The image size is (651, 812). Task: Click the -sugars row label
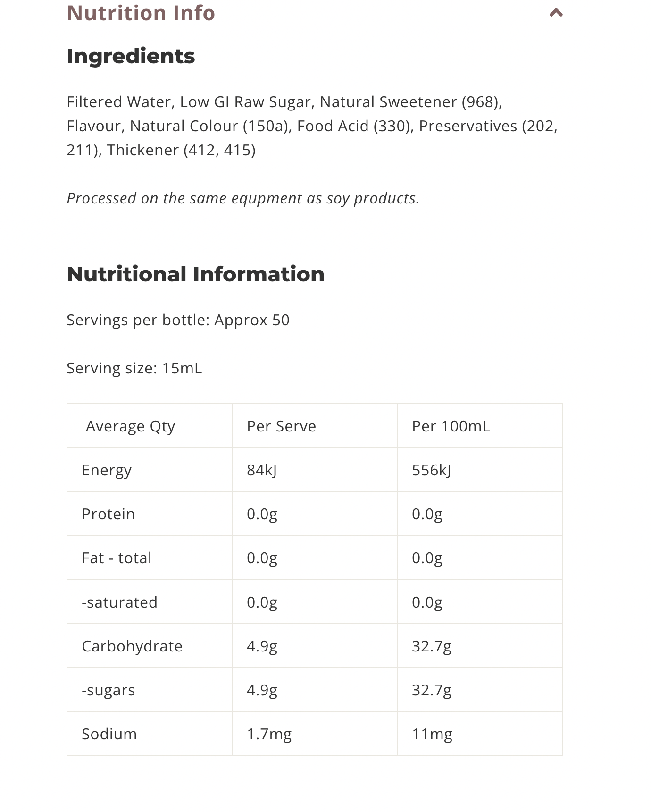tap(108, 690)
